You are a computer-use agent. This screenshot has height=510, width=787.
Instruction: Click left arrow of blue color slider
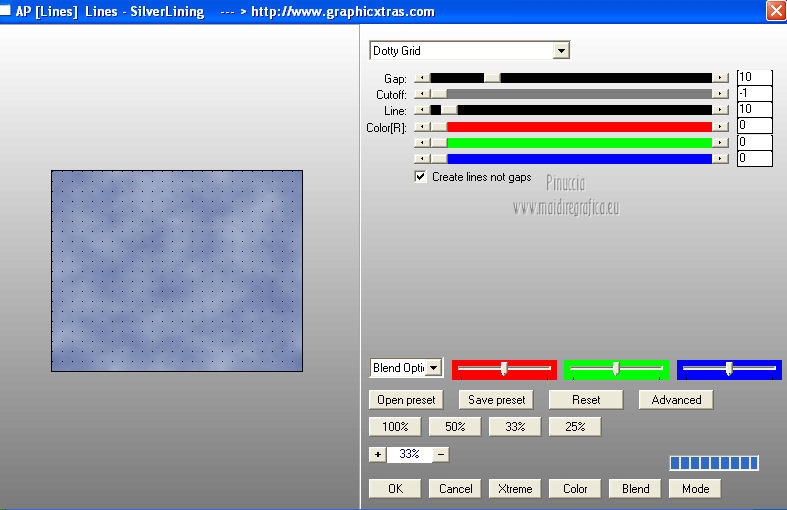(422, 159)
